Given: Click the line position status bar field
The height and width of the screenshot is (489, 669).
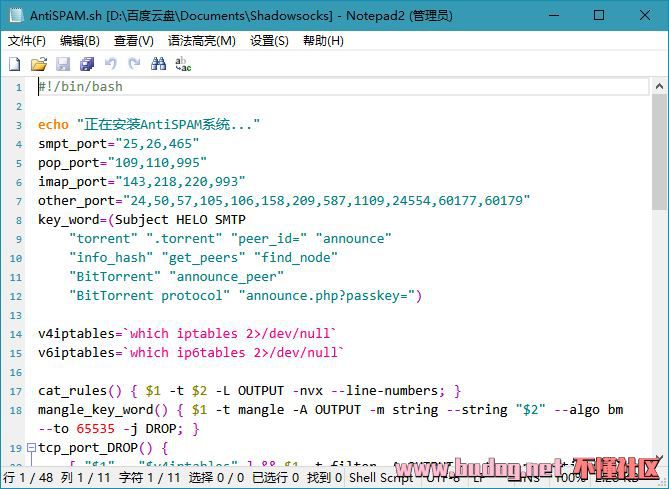Looking at the screenshot, I should tap(27, 478).
